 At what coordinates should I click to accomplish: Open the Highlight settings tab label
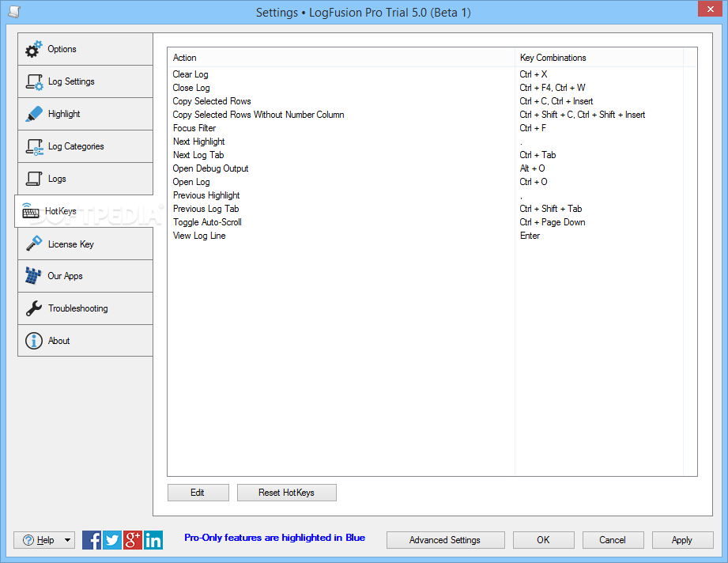pyautogui.click(x=64, y=114)
